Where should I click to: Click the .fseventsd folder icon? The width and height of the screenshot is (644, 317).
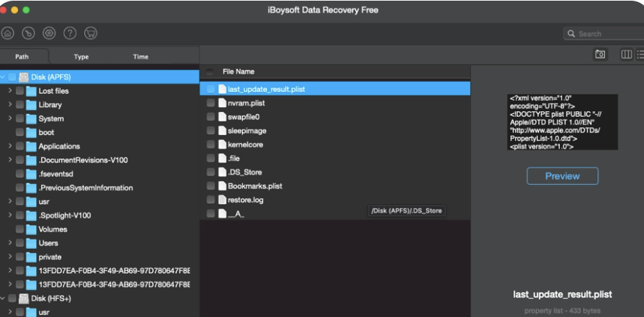pyautogui.click(x=31, y=174)
